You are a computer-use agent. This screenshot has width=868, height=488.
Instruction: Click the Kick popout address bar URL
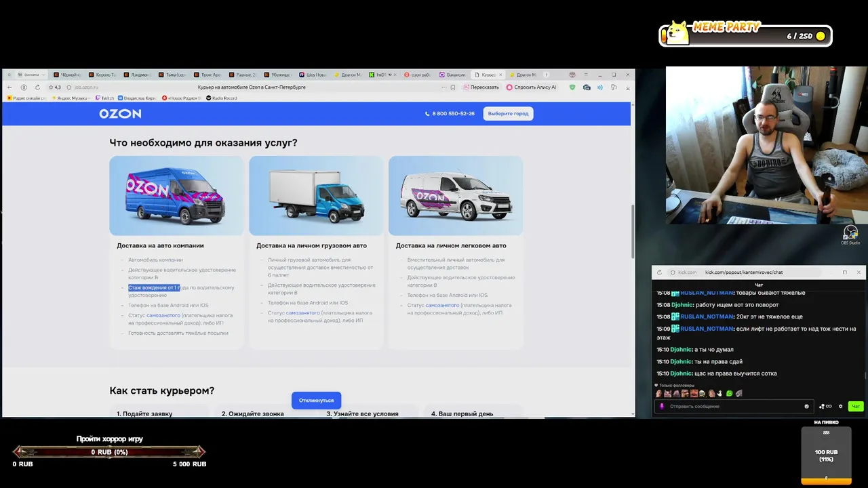(x=744, y=272)
